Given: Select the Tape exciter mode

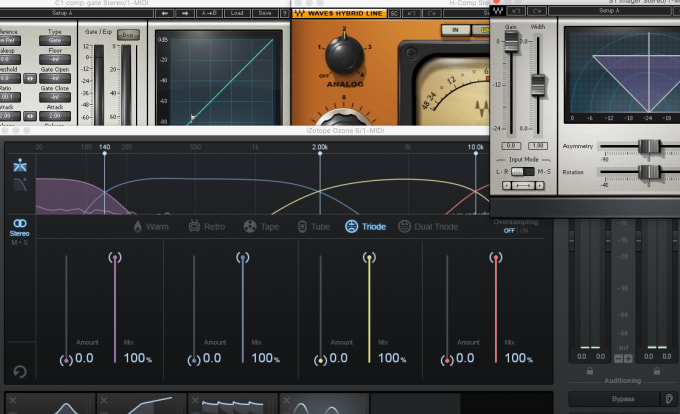Looking at the screenshot, I should point(261,226).
